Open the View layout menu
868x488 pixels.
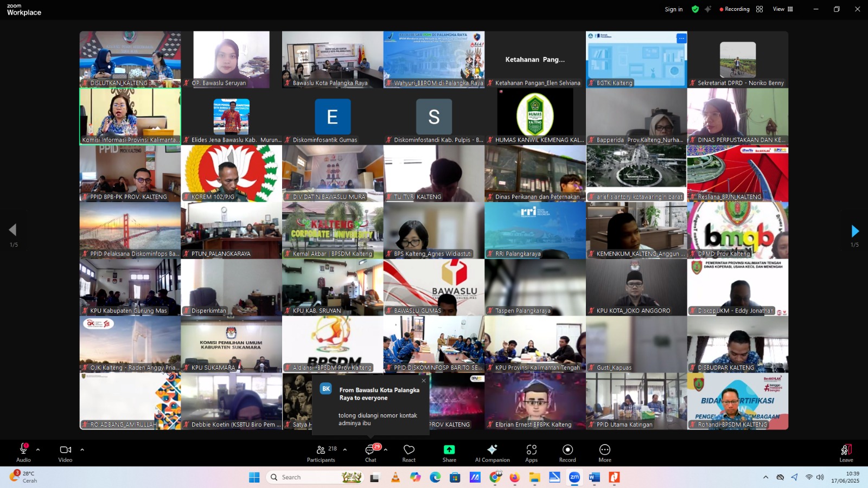tap(783, 9)
